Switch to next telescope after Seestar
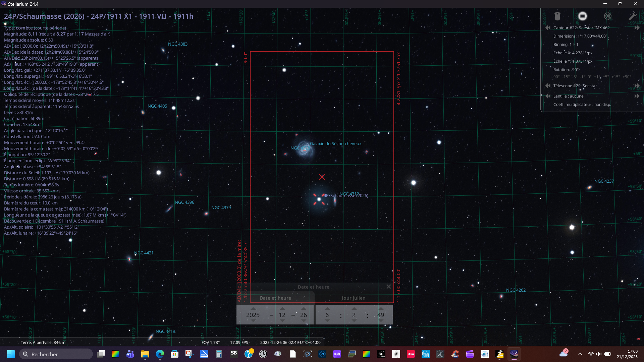The width and height of the screenshot is (644, 362). (637, 86)
